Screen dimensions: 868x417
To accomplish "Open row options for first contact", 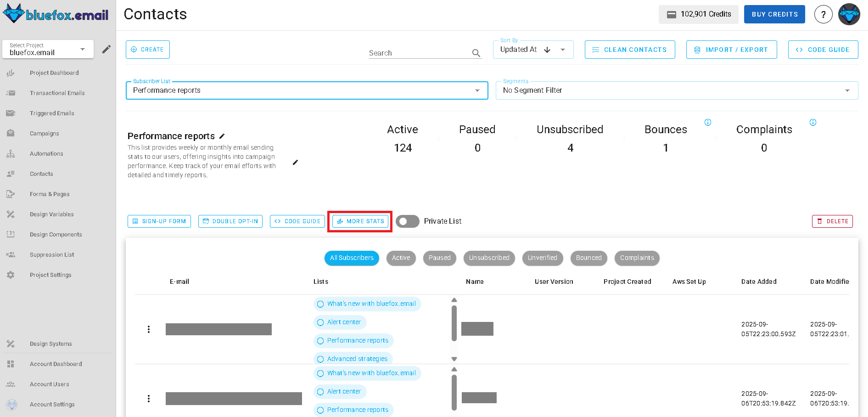I will [x=149, y=329].
